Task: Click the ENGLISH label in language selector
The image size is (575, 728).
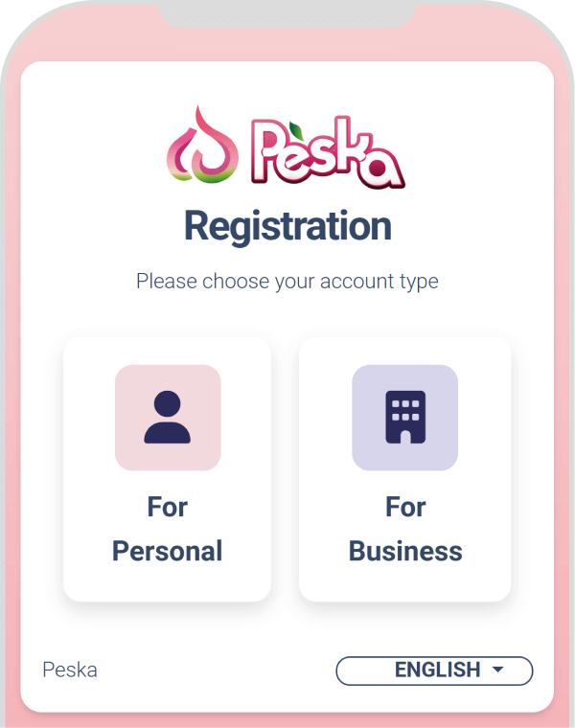Action: click(x=437, y=671)
